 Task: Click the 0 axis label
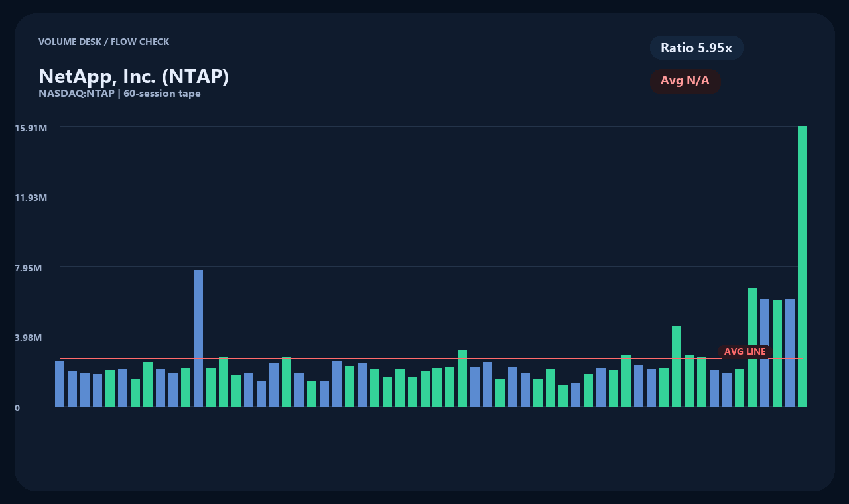click(x=17, y=408)
